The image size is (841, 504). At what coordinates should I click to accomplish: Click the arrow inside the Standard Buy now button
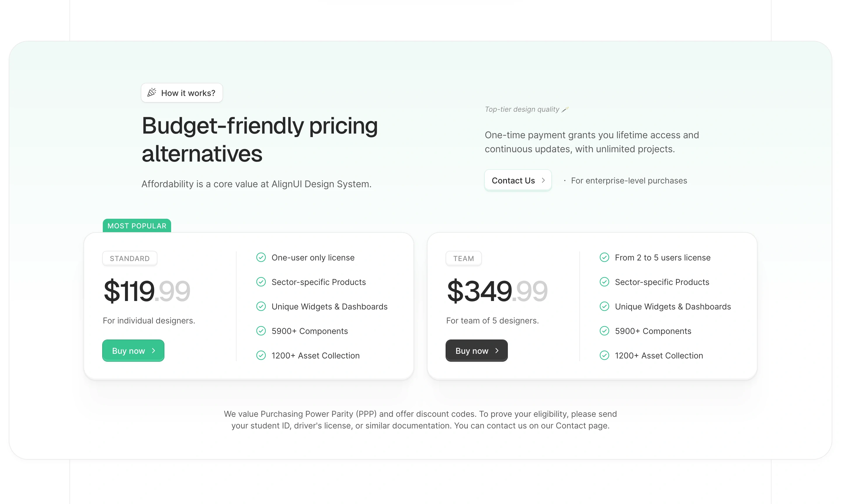[153, 351]
